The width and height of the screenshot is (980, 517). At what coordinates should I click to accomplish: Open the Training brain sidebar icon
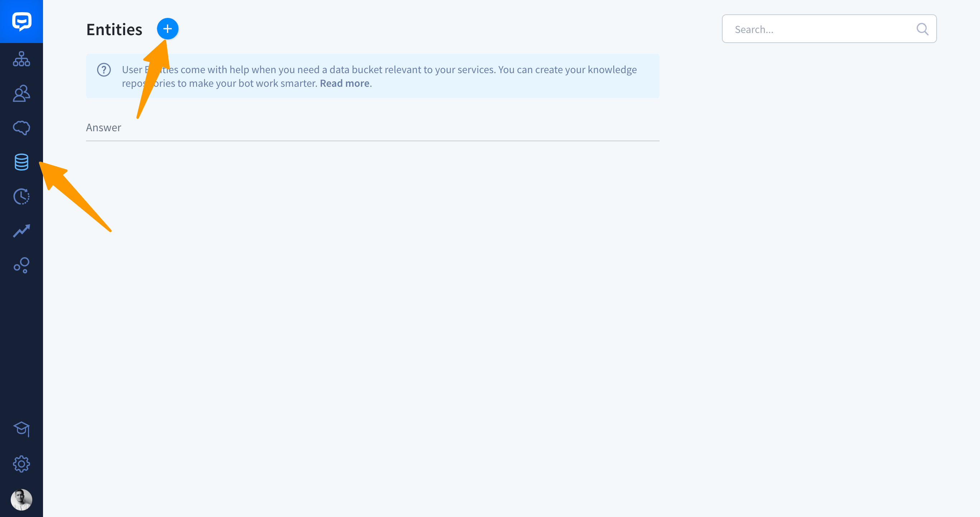coord(21,128)
